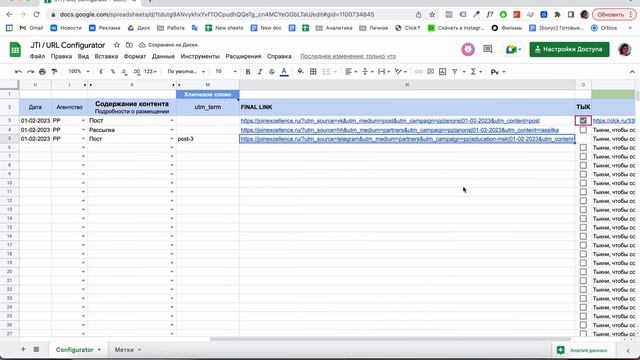Move the document to a folder
The height and width of the screenshot is (360, 640).
click(129, 45)
